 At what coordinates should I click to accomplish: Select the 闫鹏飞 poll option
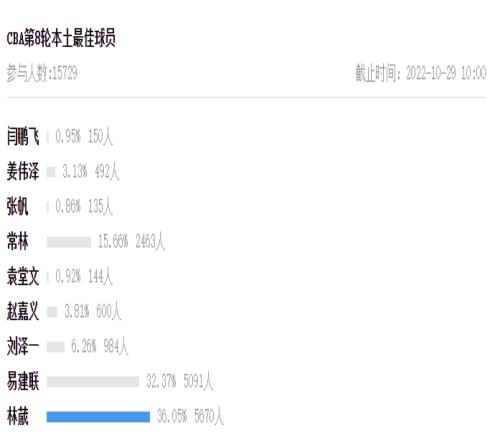pyautogui.click(x=23, y=137)
